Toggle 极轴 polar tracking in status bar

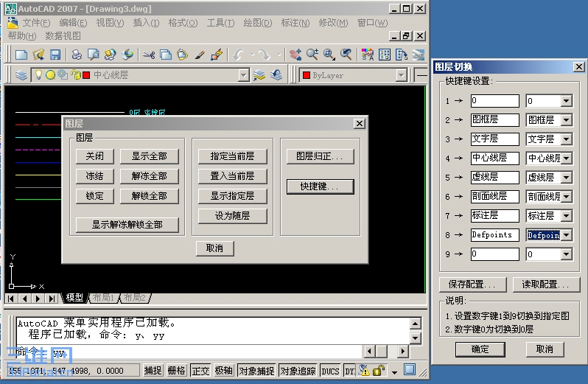[x=224, y=371]
